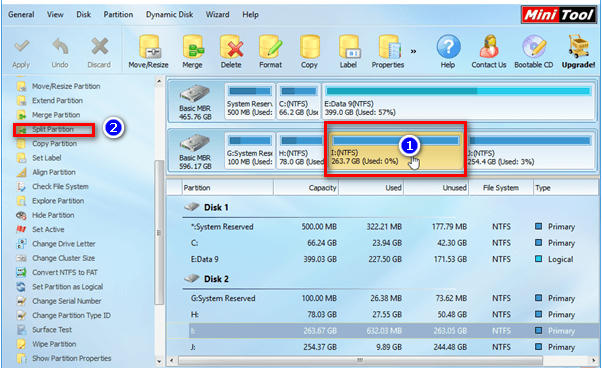The image size is (602, 368).
Task: Open the Partition menu
Action: tap(118, 15)
